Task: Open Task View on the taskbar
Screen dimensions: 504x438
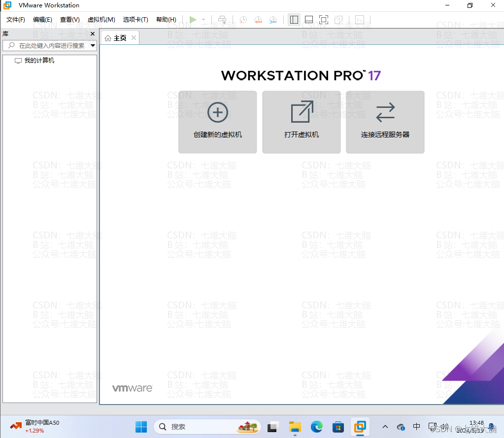Action: (x=272, y=427)
